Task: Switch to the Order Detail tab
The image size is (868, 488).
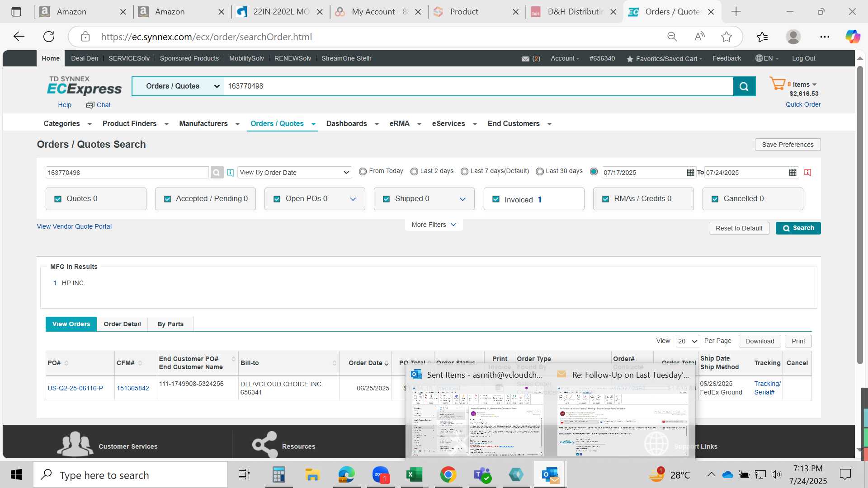Action: pos(122,324)
